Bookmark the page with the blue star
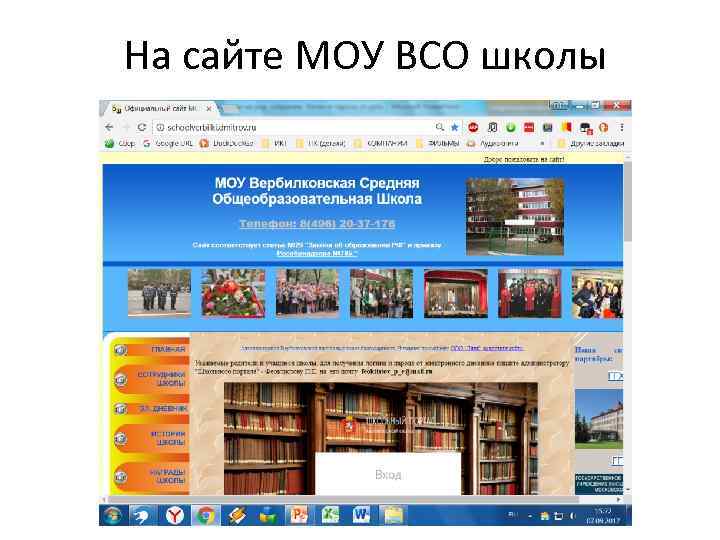The height and width of the screenshot is (540, 720). click(x=455, y=127)
